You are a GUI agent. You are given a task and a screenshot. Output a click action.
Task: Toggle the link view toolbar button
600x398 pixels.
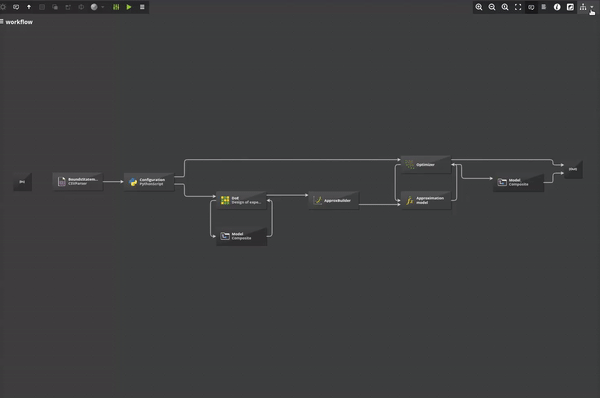531,7
